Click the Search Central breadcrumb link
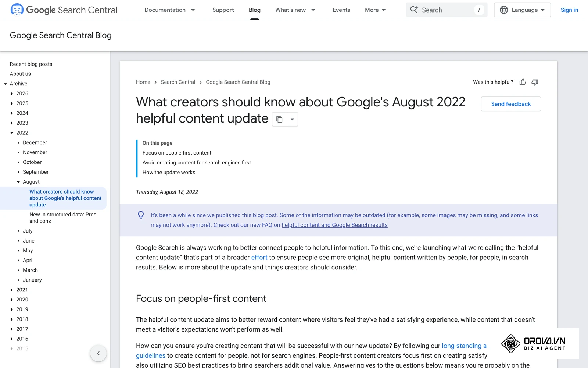 coord(178,82)
